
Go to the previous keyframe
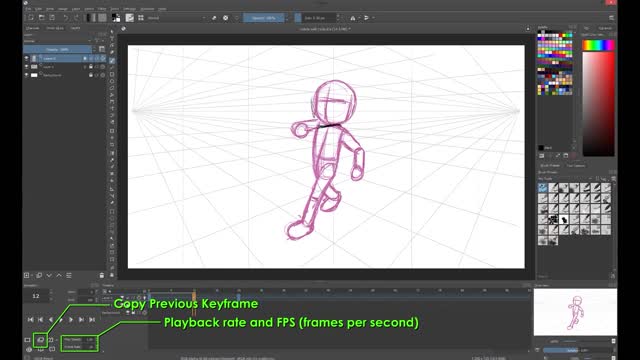[x=40, y=320]
